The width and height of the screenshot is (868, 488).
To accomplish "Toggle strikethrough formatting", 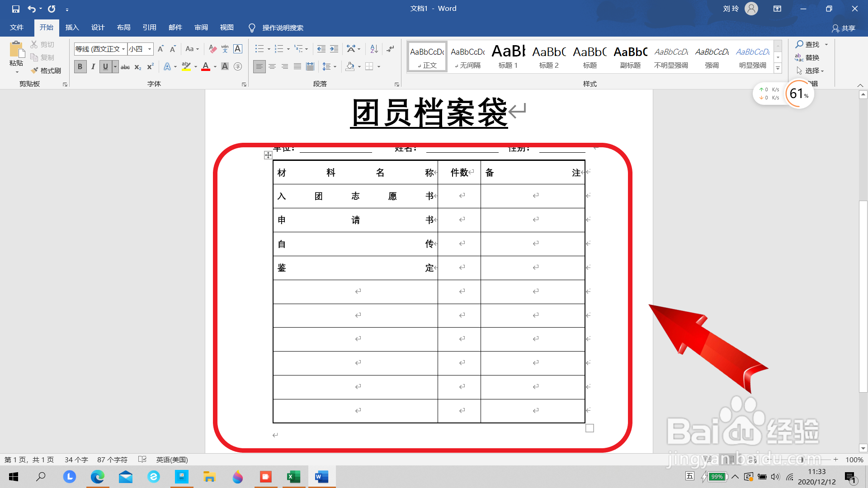I will coord(125,66).
